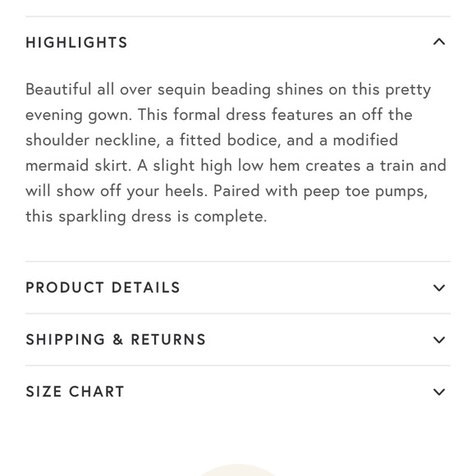The image size is (476, 476).
Task: Click the words 'fitted bodice' in description
Action: [x=230, y=140]
